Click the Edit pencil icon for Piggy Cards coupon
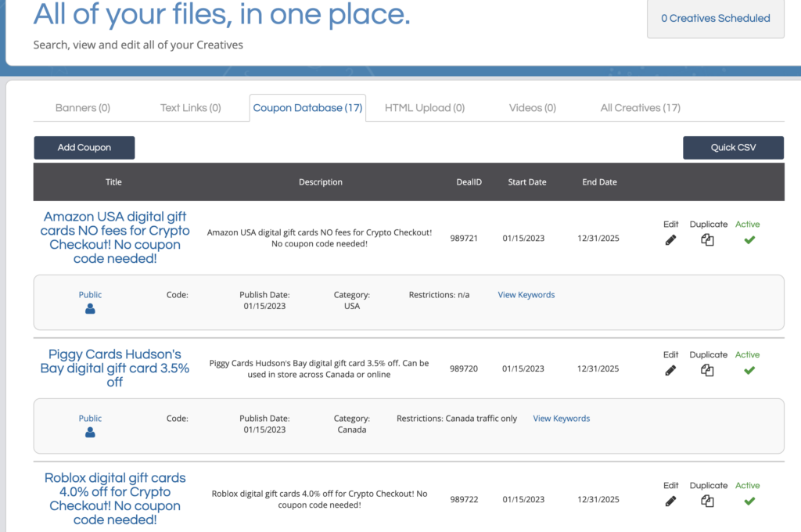This screenshot has height=532, width=801. (670, 371)
